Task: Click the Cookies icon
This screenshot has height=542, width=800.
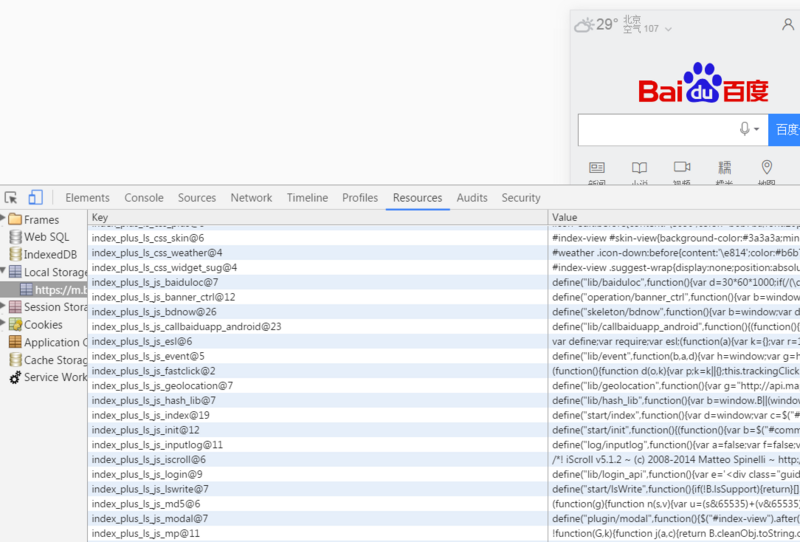Action: coord(15,325)
